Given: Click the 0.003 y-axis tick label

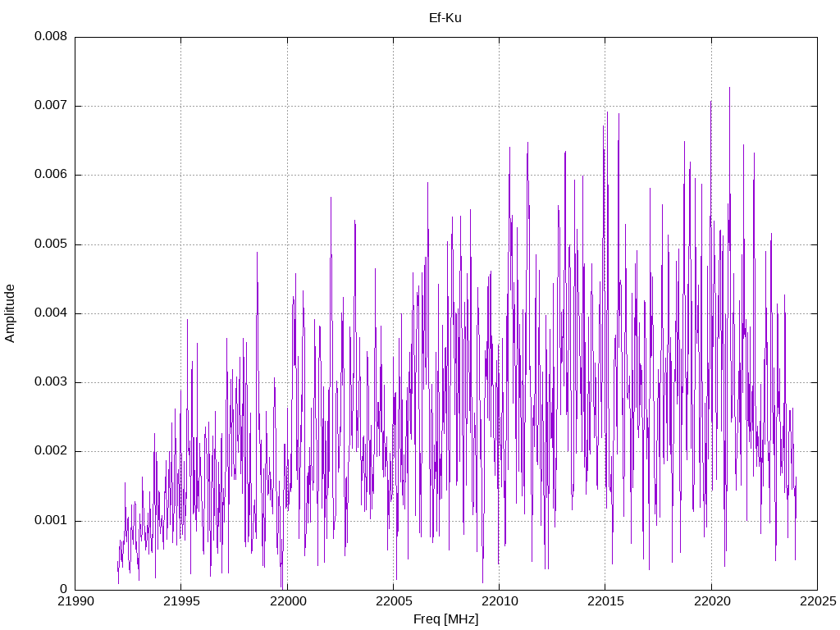Looking at the screenshot, I should [51, 382].
